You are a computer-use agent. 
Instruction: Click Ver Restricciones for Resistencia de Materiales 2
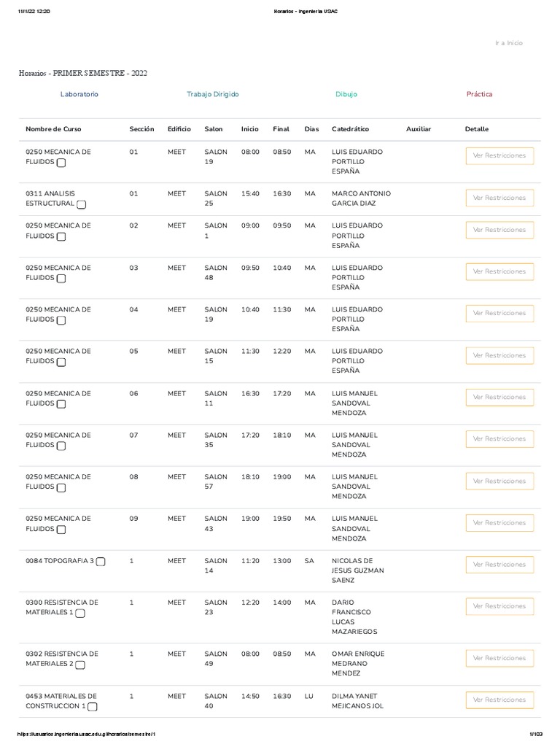pyautogui.click(x=499, y=658)
